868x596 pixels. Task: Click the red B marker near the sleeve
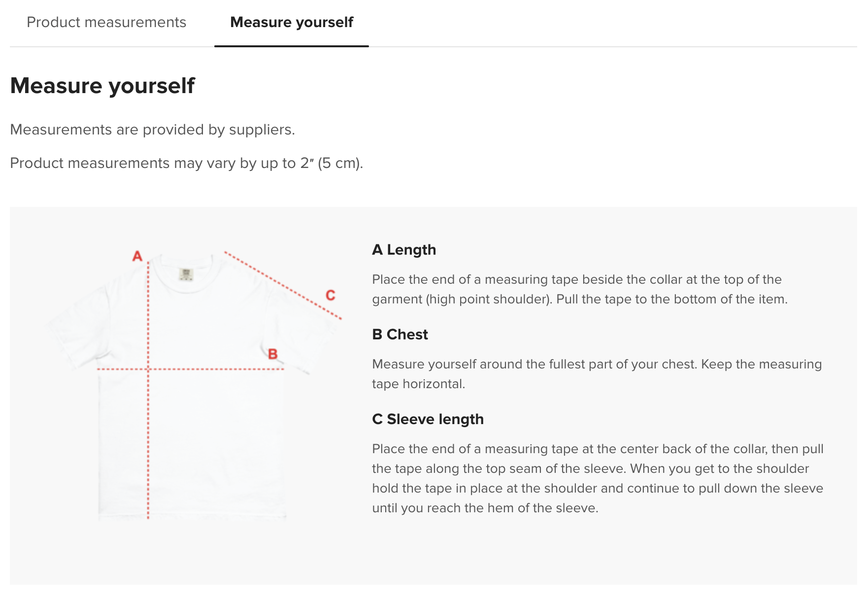coord(273,354)
